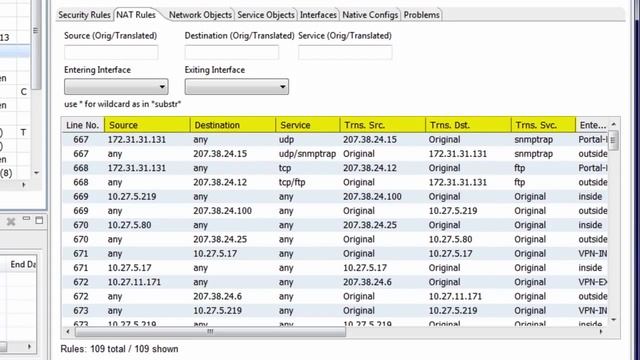Click the Destination (Orig/Translated) filter field

pos(232,53)
